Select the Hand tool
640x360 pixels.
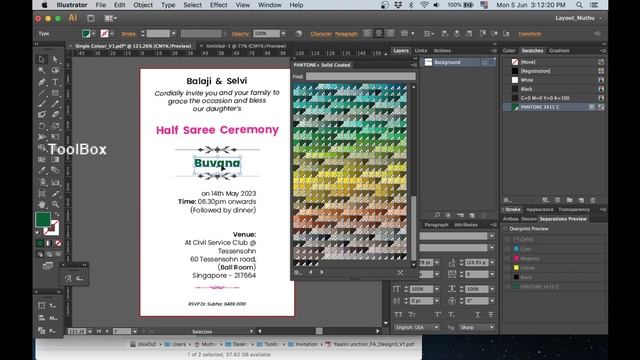(42, 204)
